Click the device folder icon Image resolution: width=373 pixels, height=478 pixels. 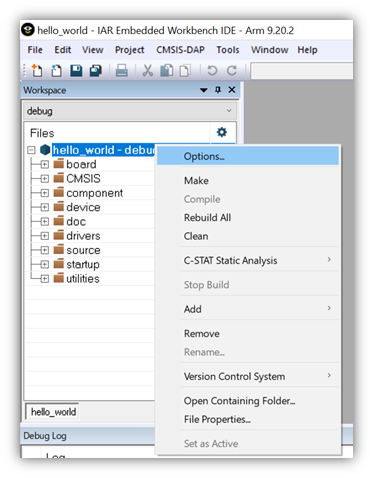coord(59,207)
